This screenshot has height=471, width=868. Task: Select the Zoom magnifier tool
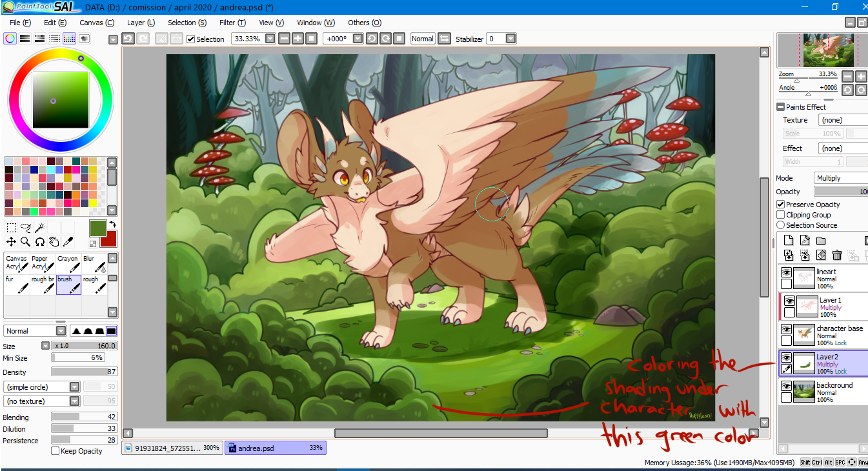[25, 242]
